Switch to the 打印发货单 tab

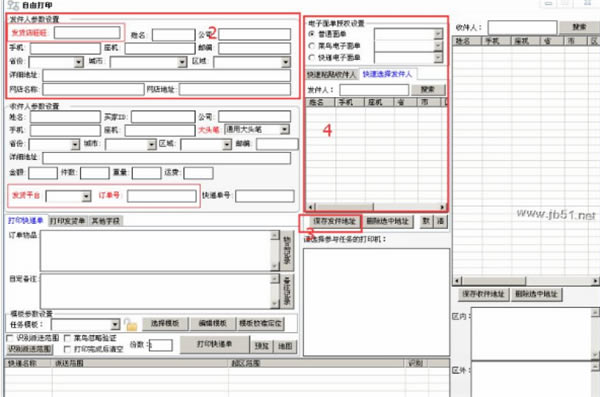click(x=67, y=221)
